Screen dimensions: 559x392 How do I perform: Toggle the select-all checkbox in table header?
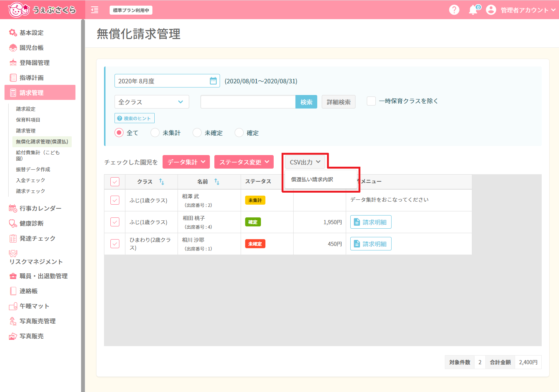click(x=115, y=182)
